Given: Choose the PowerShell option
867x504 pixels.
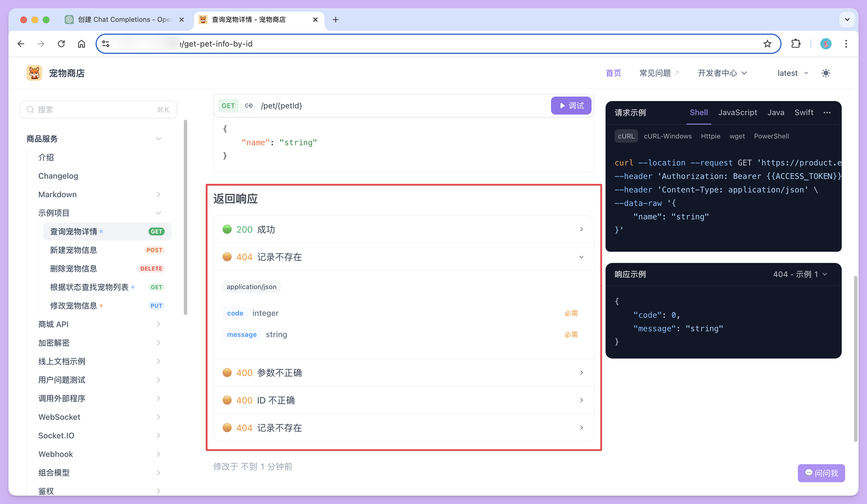Looking at the screenshot, I should (x=771, y=136).
